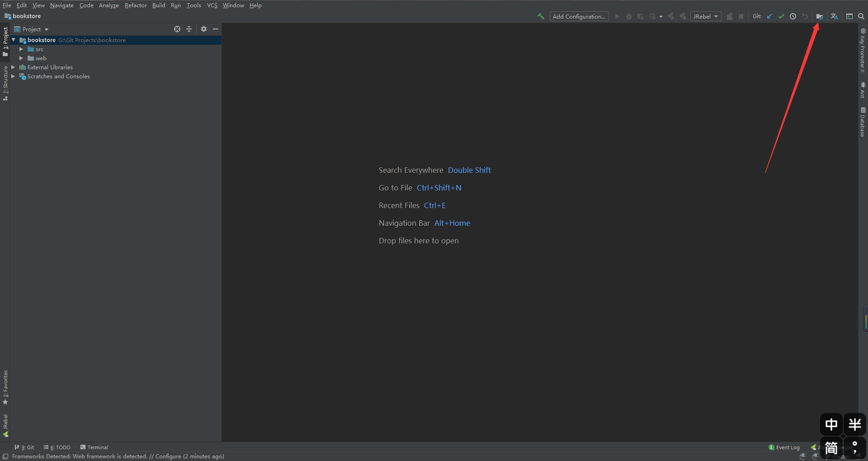Collapse the bookstore root node arrow
The image size is (868, 461).
point(14,40)
